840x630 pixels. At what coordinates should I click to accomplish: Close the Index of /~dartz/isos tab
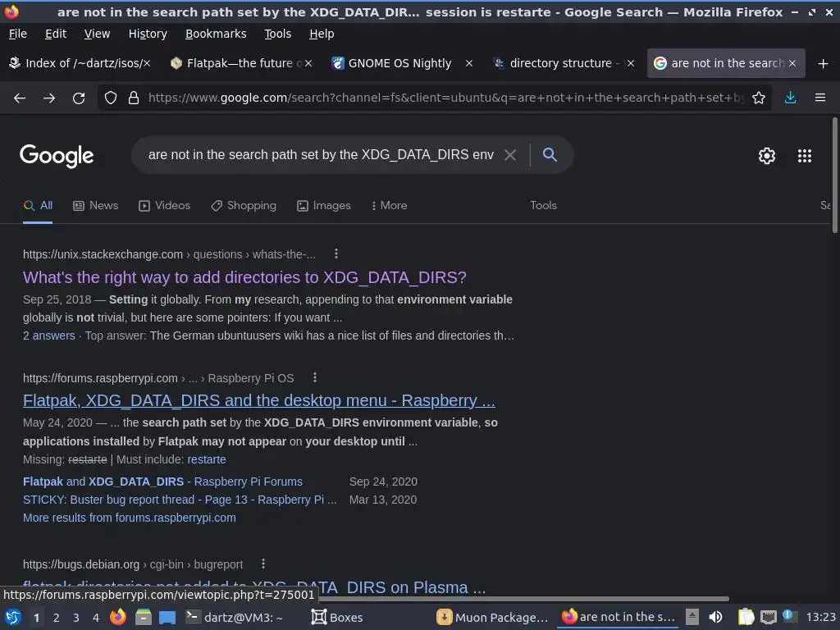coord(147,64)
